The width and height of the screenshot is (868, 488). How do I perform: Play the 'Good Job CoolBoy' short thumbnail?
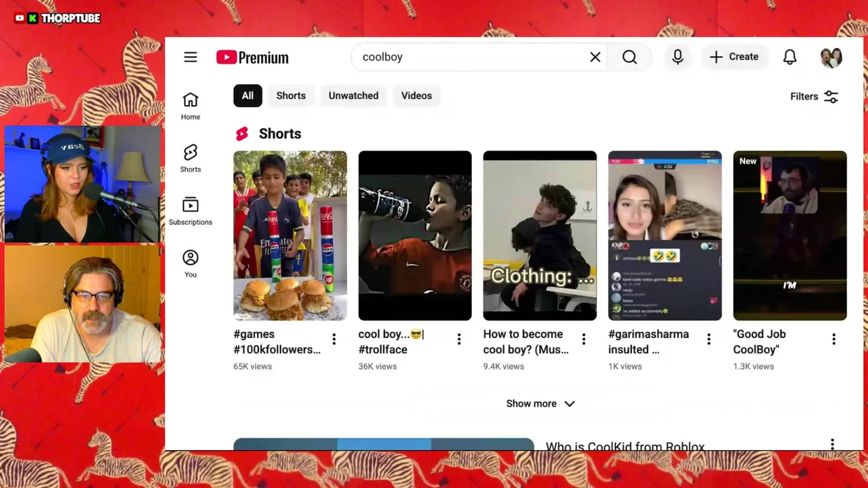[790, 235]
